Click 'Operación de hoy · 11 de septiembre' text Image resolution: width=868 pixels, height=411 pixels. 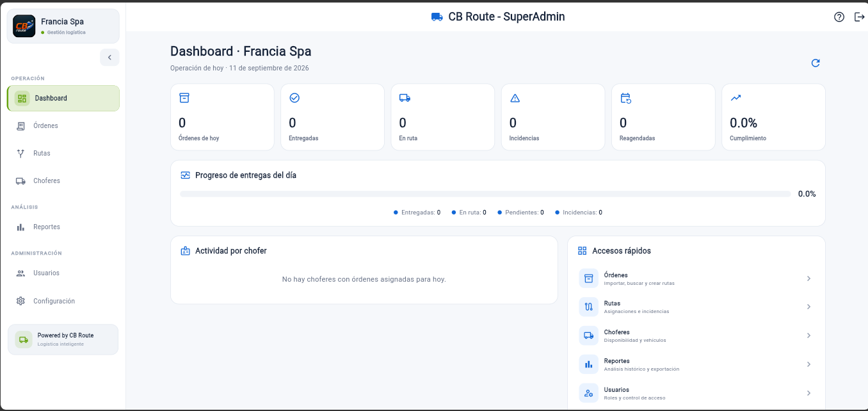(239, 68)
